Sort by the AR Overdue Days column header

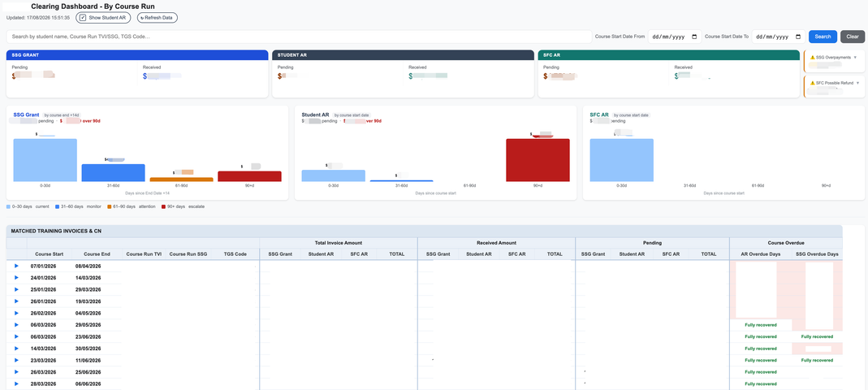click(x=759, y=254)
